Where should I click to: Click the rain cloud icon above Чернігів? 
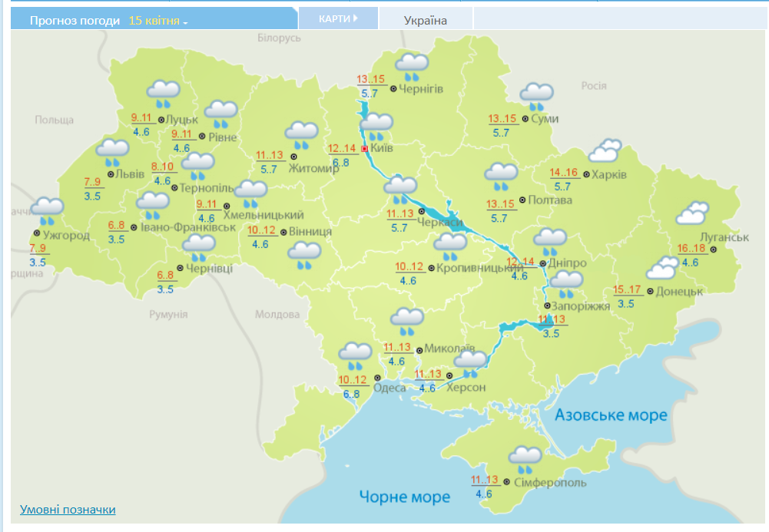[412, 67]
